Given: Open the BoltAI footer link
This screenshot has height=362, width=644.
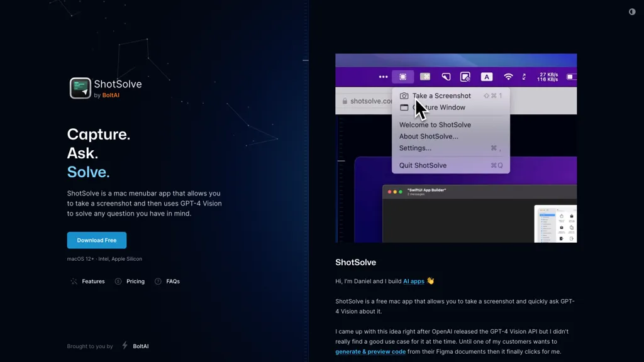Looking at the screenshot, I should (x=141, y=346).
